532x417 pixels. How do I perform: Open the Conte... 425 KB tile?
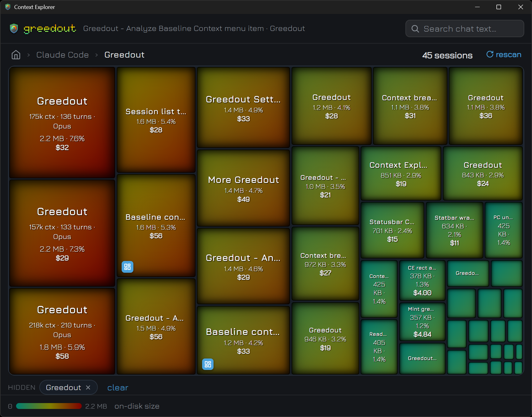pos(379,289)
